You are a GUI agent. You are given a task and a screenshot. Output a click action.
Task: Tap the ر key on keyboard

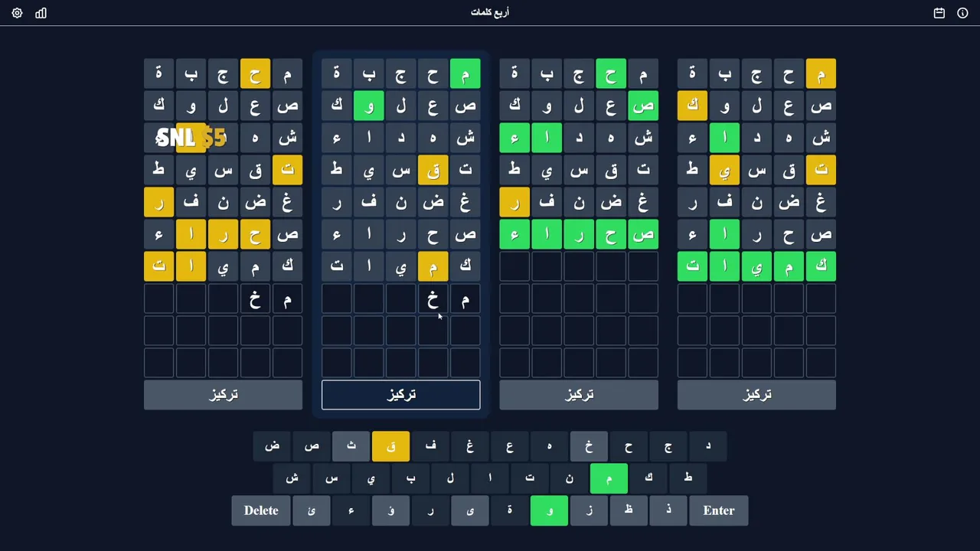[431, 510]
